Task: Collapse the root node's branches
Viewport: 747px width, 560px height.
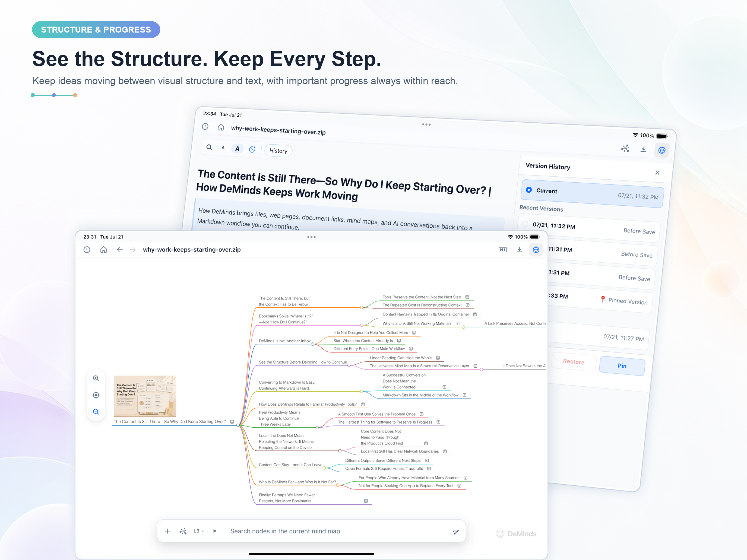Action: pos(238,425)
